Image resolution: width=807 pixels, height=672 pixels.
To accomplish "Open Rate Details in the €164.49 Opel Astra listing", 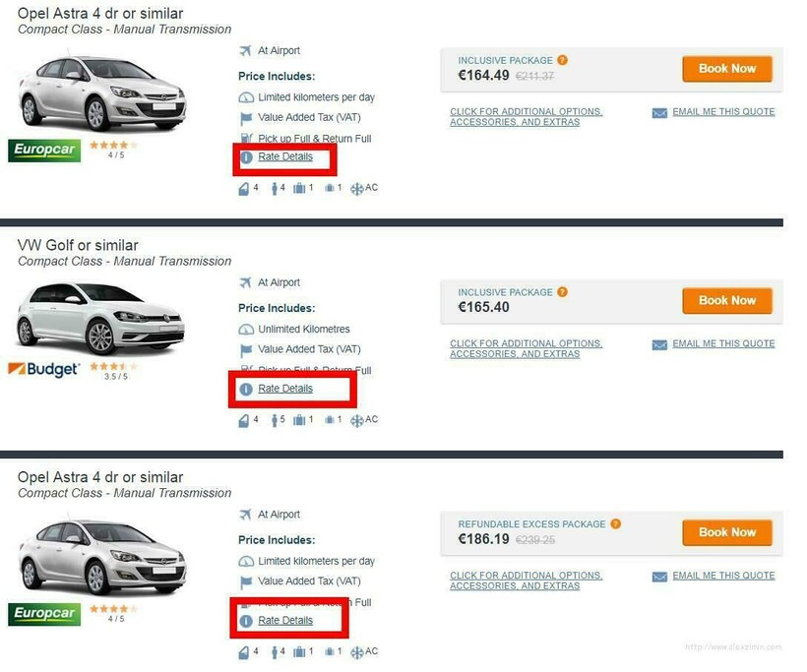I will tap(285, 157).
